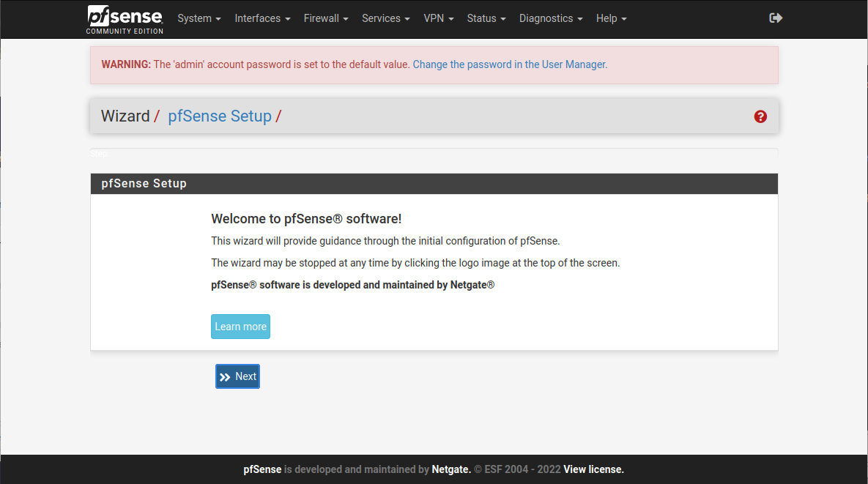Follow the 'Change the password in the User Manager' link
Screen dimensions: 868x484
pyautogui.click(x=510, y=64)
